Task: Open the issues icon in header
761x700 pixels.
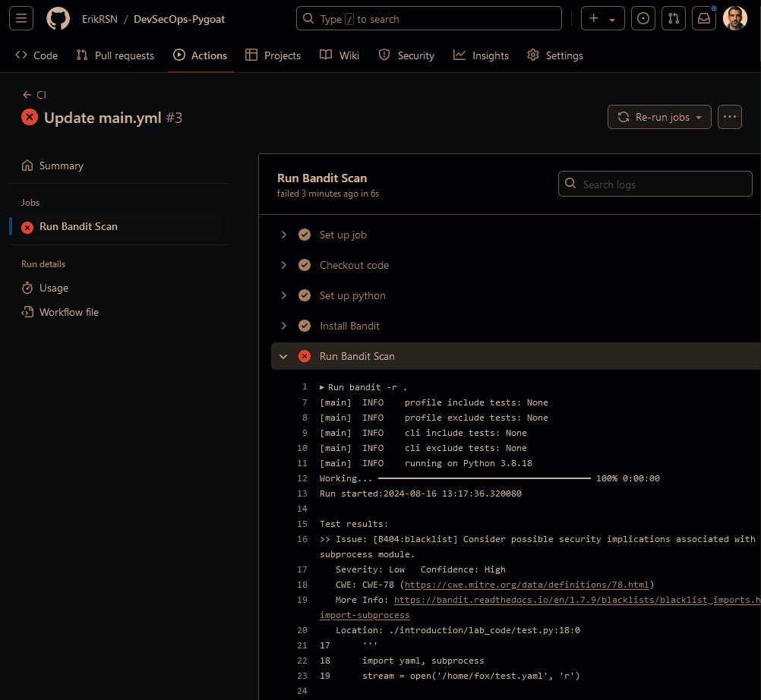Action: pyautogui.click(x=643, y=19)
